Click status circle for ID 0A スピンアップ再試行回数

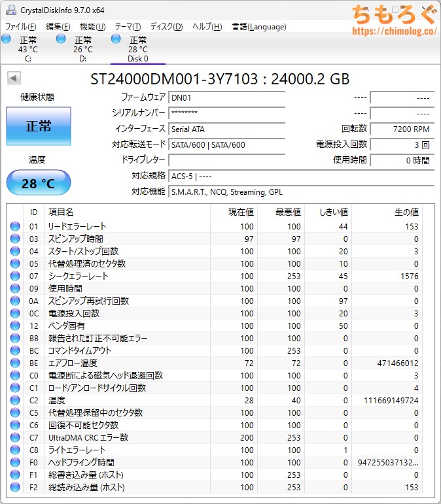pyautogui.click(x=15, y=301)
